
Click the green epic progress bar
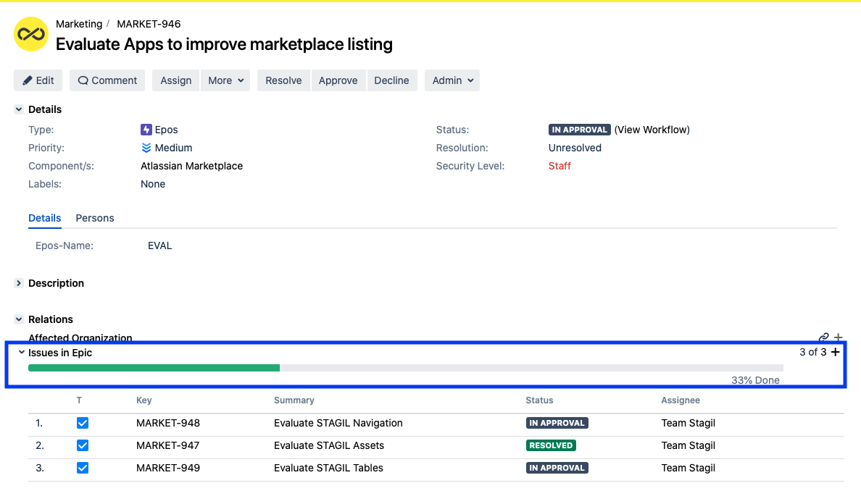coord(154,368)
